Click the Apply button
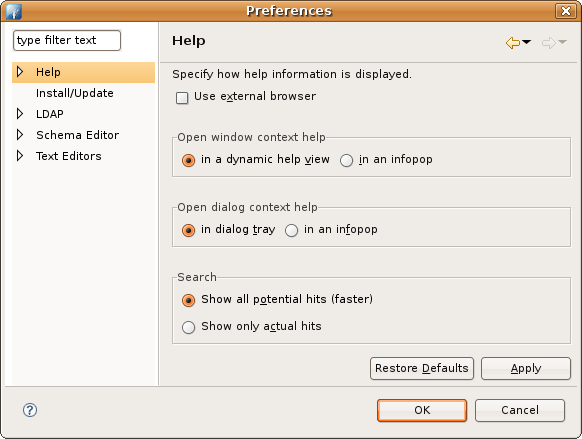Image resolution: width=582 pixels, height=439 pixels. pos(526,368)
